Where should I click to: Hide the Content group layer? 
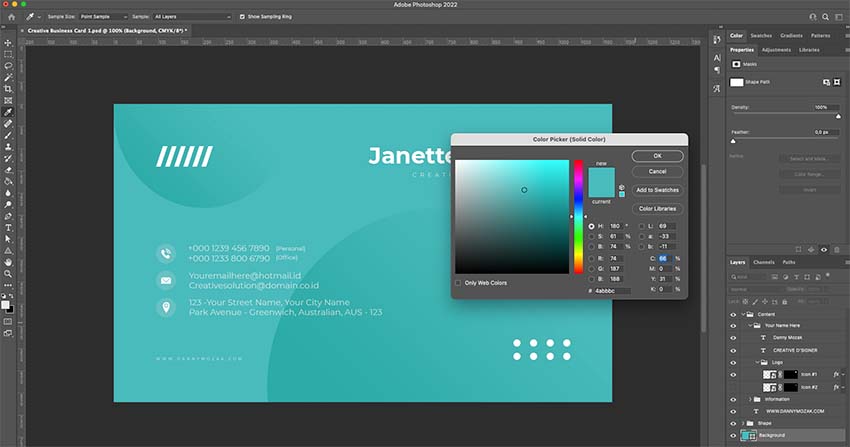tap(733, 314)
